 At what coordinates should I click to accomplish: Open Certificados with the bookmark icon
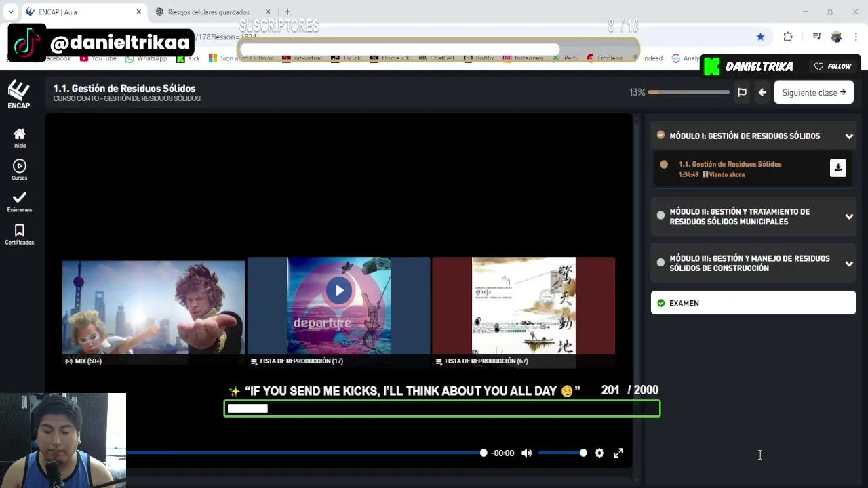click(19, 235)
